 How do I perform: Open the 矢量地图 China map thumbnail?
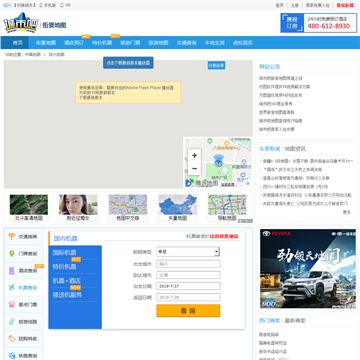[x=178, y=208]
